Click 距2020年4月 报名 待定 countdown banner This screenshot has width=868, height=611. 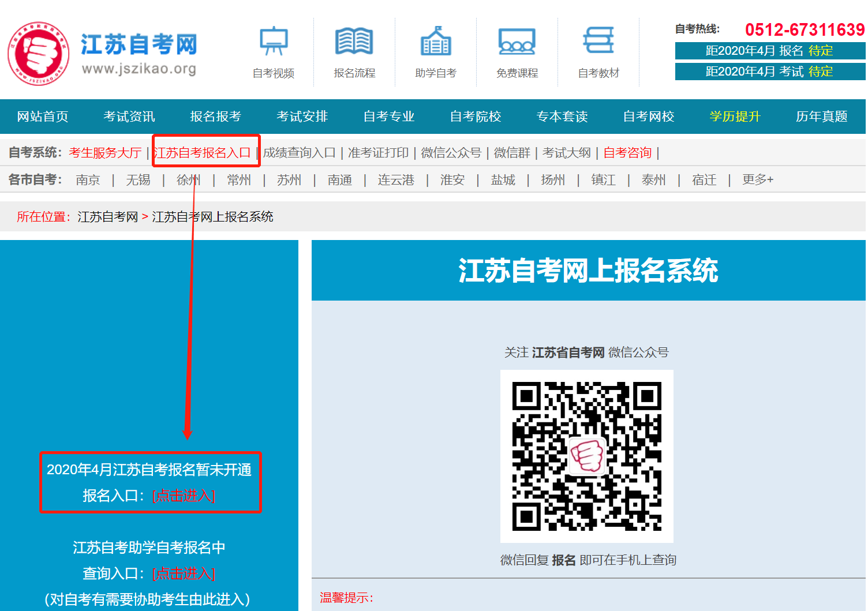point(770,51)
